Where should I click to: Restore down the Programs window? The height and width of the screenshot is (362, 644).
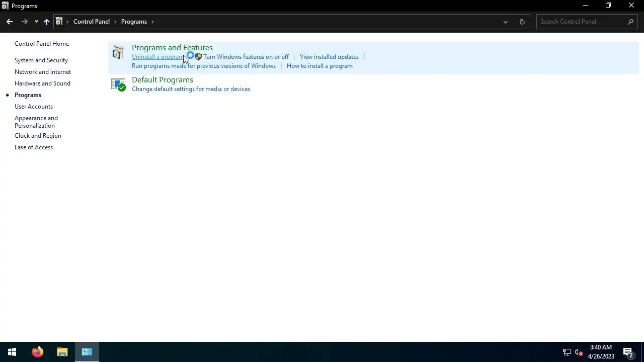tap(608, 6)
